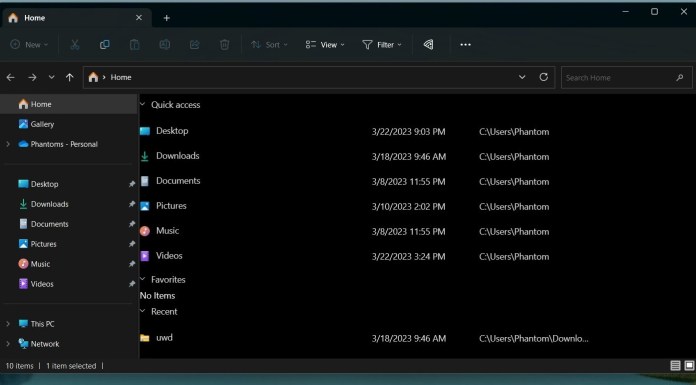Click the 3/22/2023 9:03 PM date
This screenshot has width=696, height=385.
pos(408,132)
